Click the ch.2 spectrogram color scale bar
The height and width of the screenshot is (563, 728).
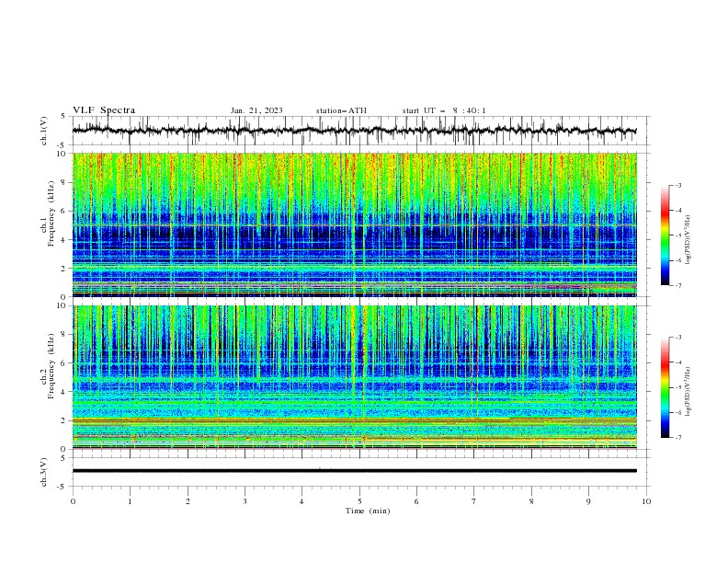(x=665, y=387)
